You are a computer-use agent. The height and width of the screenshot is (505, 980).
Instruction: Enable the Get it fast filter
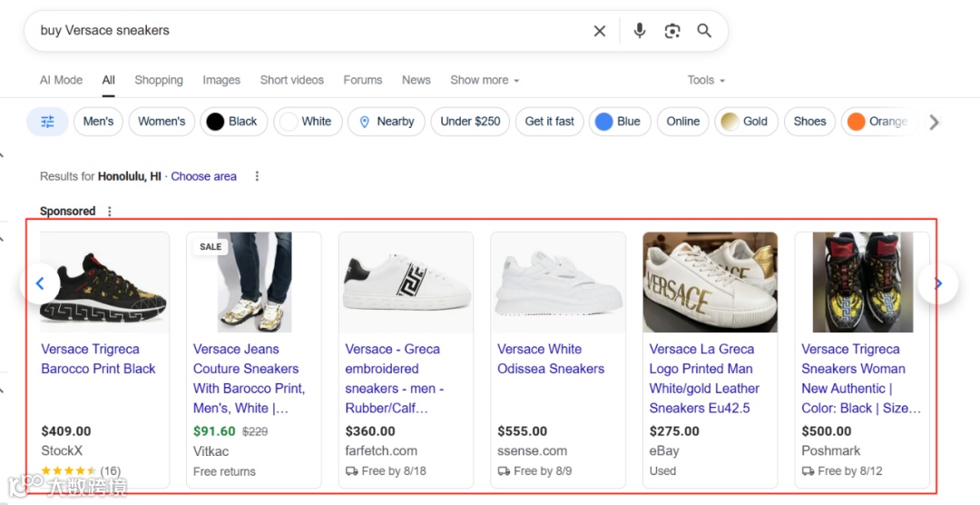pos(549,122)
